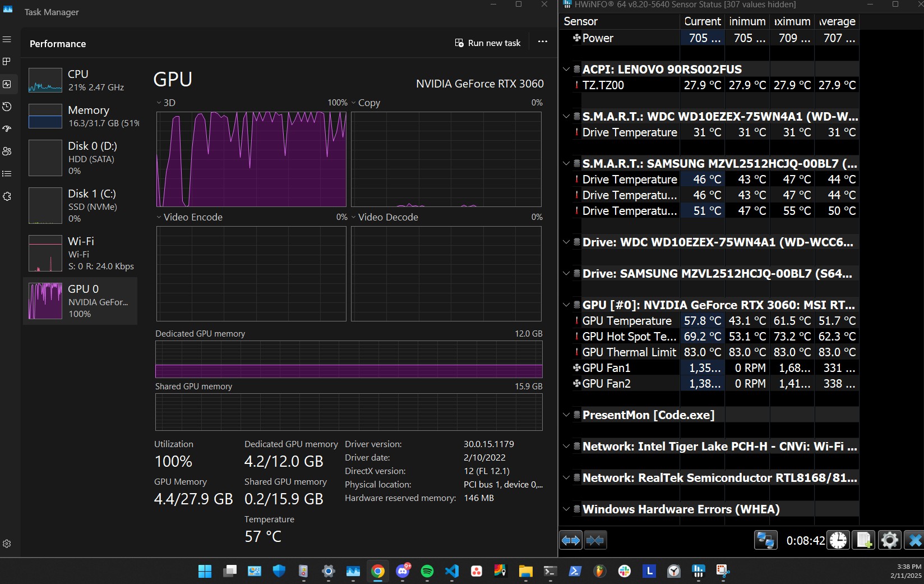Reset HWiNFO clock timer icon
Screen dimensions: 924x584
coord(838,540)
